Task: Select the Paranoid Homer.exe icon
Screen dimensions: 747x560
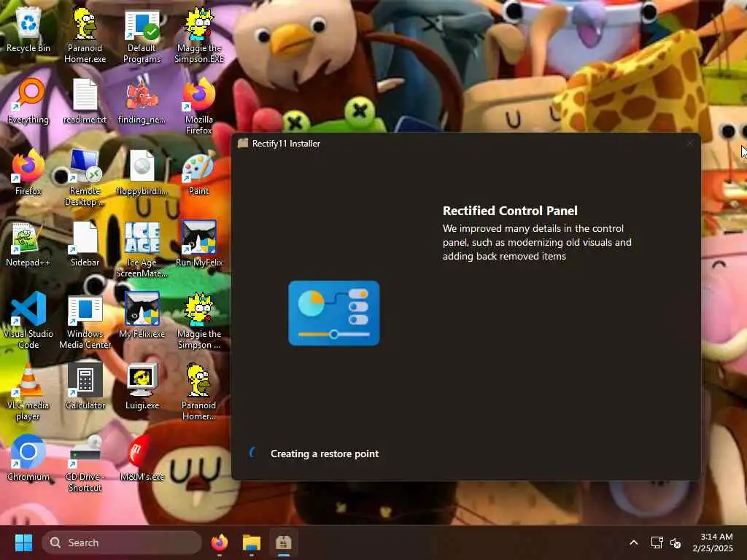Action: [85, 36]
